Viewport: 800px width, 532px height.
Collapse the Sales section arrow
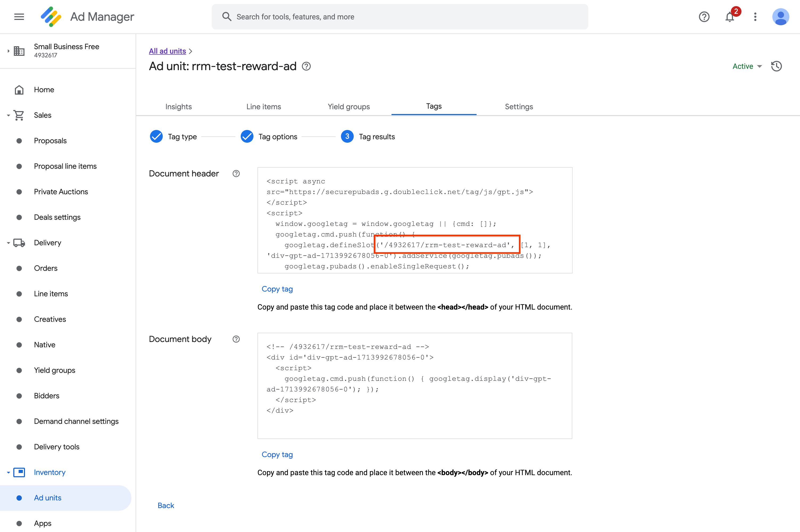pos(8,115)
